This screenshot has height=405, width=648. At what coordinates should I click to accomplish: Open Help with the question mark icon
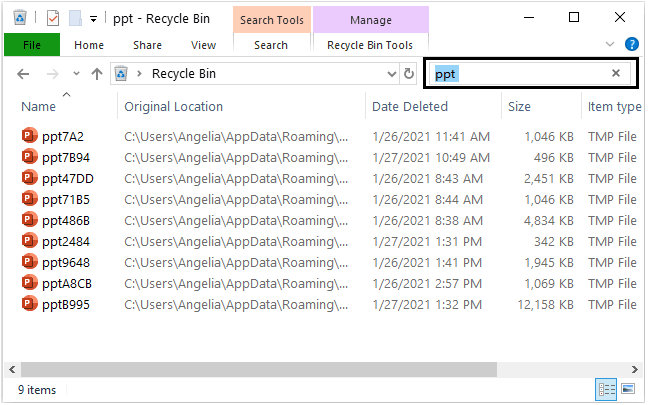point(631,44)
